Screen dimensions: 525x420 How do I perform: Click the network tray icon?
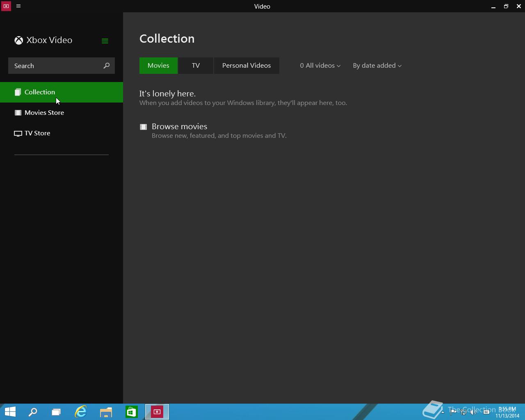pyautogui.click(x=463, y=412)
